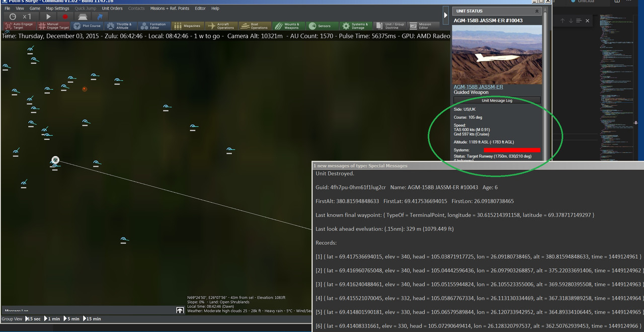
Task: Open the Formation Editor
Action: point(154,26)
